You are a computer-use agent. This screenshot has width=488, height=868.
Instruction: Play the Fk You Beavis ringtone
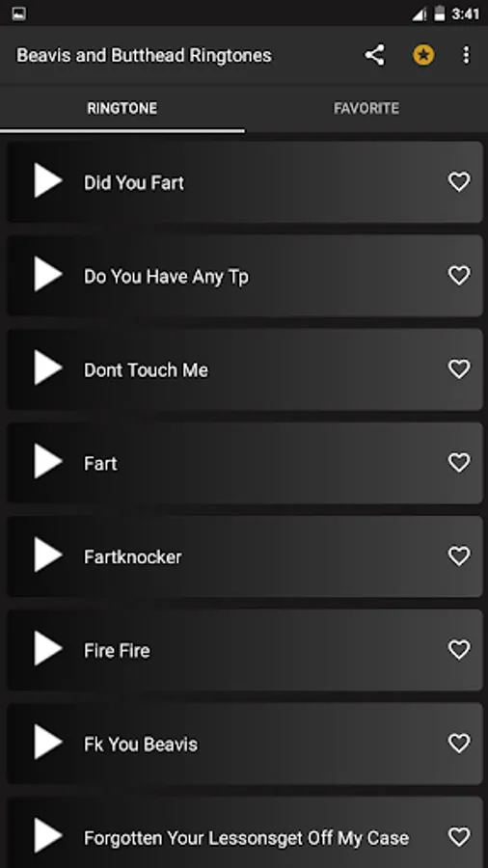tap(48, 742)
